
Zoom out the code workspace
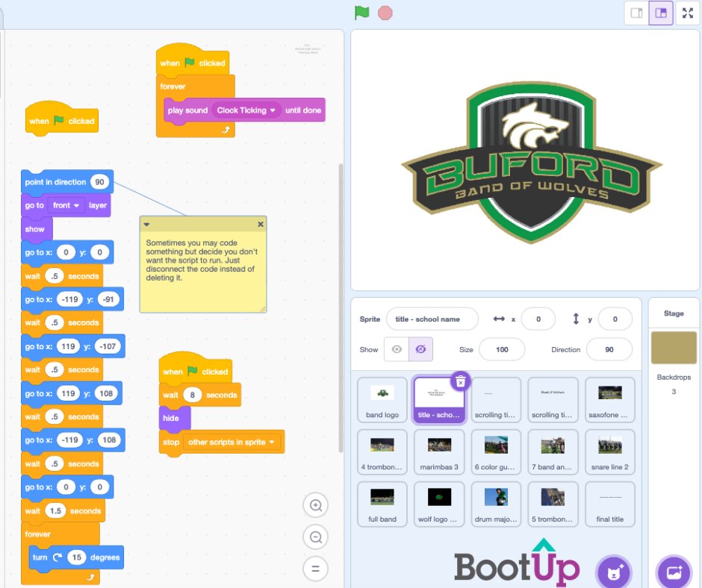pyautogui.click(x=316, y=537)
